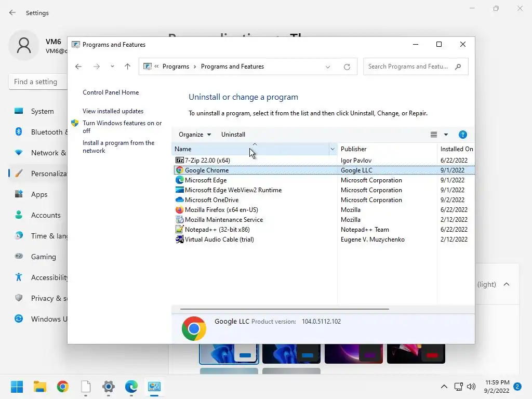This screenshot has height=399, width=532.
Task: Click the Microsoft OneDrive cloud icon
Action: coord(179,199)
